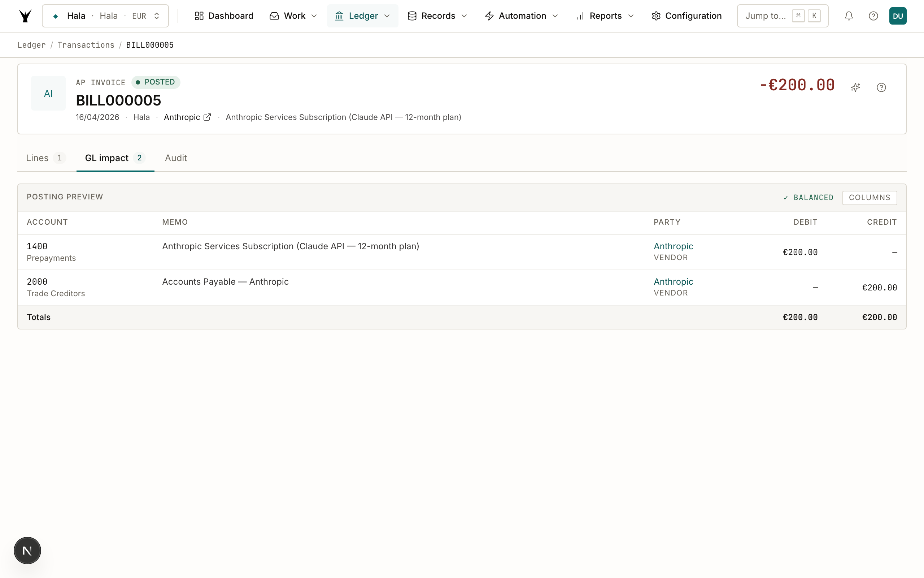Open Configuration settings

pos(687,16)
